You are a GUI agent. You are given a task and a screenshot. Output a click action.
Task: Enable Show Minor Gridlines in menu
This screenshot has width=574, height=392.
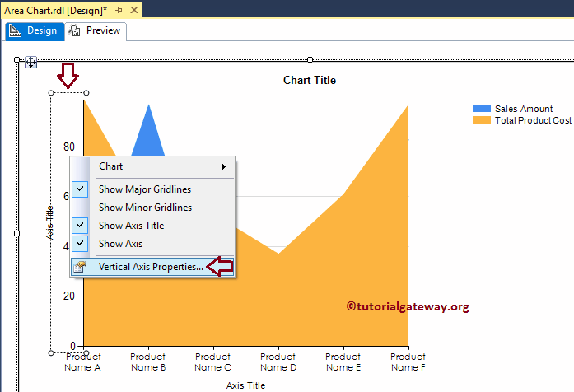145,208
